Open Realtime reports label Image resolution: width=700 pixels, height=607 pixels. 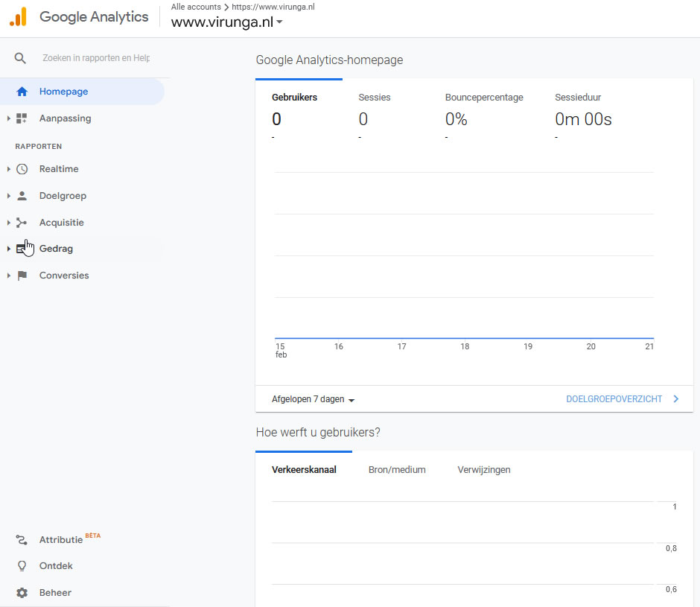[x=59, y=169]
